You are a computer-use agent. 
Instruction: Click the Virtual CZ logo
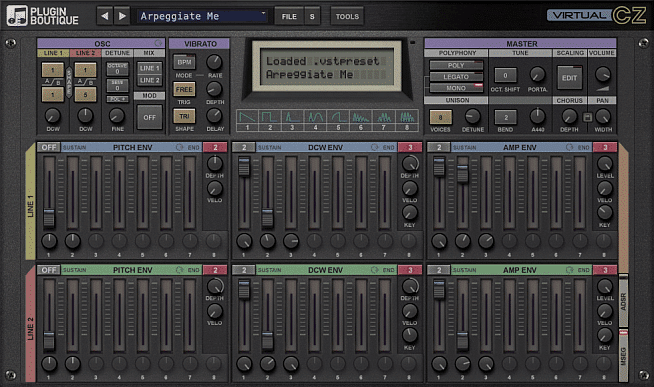point(597,15)
